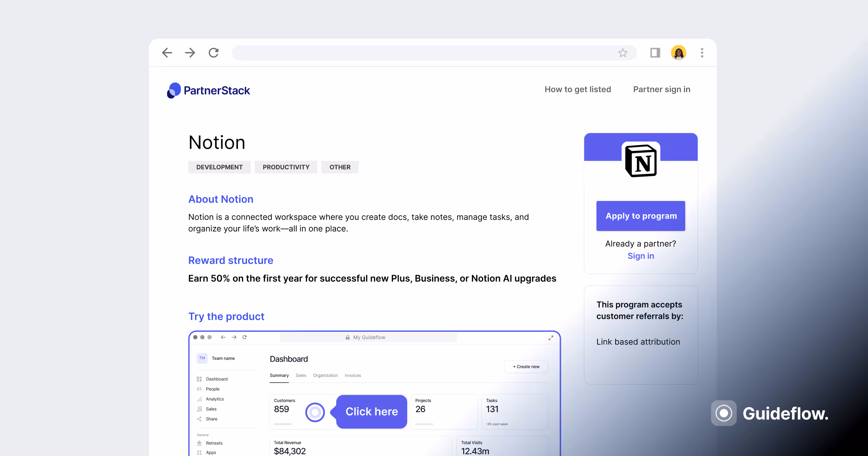Reload the page with refresh icon

[214, 53]
